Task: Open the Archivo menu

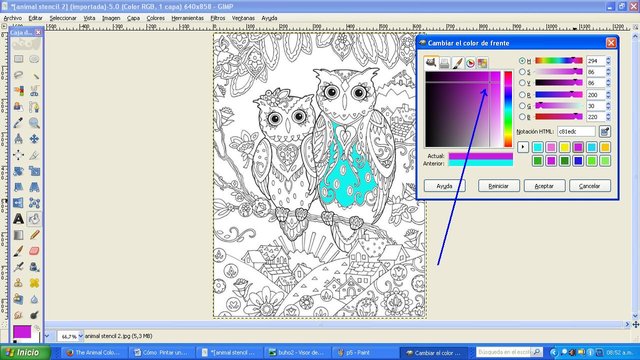Action: tap(13, 18)
